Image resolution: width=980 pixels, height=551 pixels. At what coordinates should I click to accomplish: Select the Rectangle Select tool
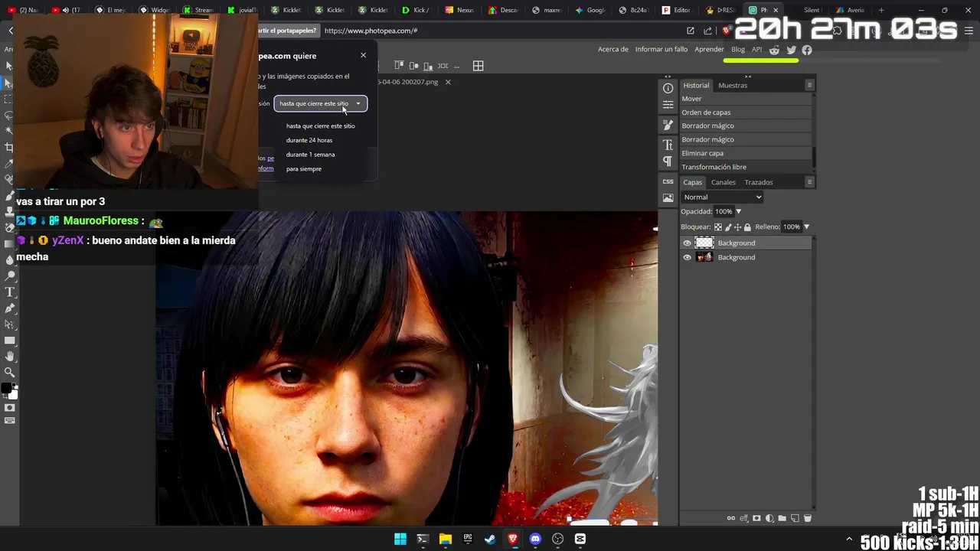[9, 99]
